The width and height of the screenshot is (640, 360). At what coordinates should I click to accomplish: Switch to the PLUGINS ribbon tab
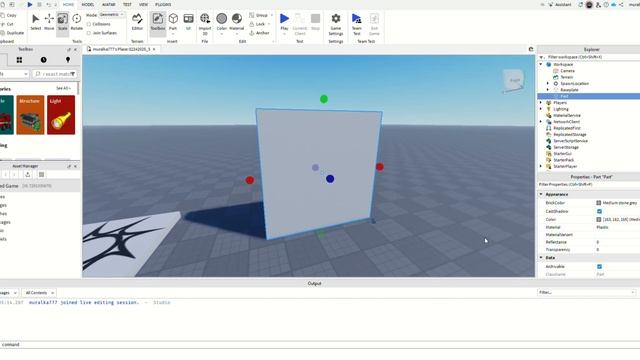163,4
